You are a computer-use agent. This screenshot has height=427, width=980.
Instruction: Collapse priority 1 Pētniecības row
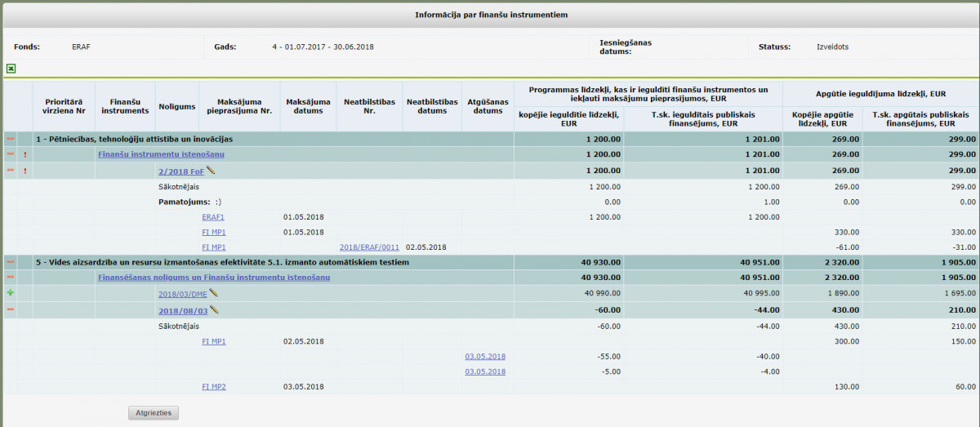pos(11,139)
